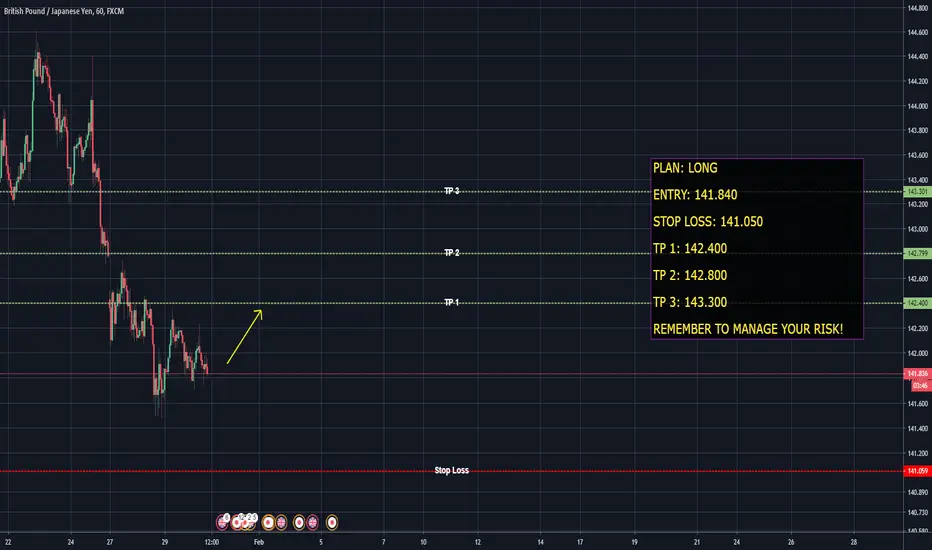
Task: Click the TP 2: 142.800 text line
Action: pos(689,275)
